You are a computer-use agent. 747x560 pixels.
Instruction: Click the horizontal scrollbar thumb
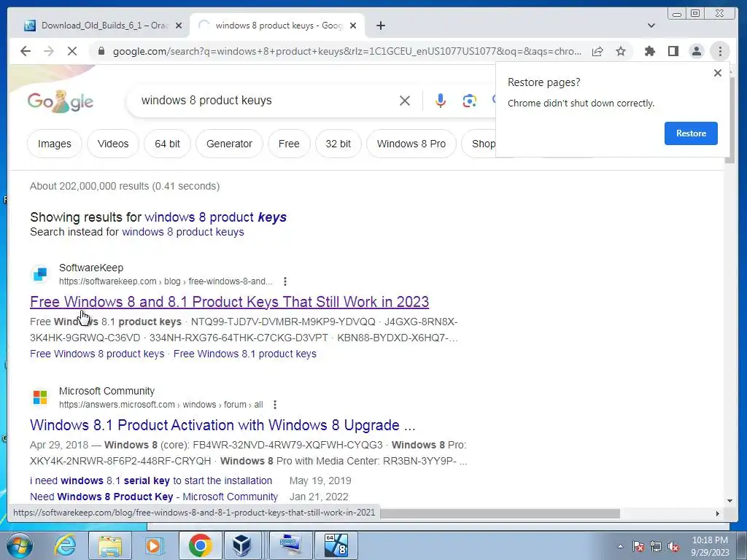500,513
